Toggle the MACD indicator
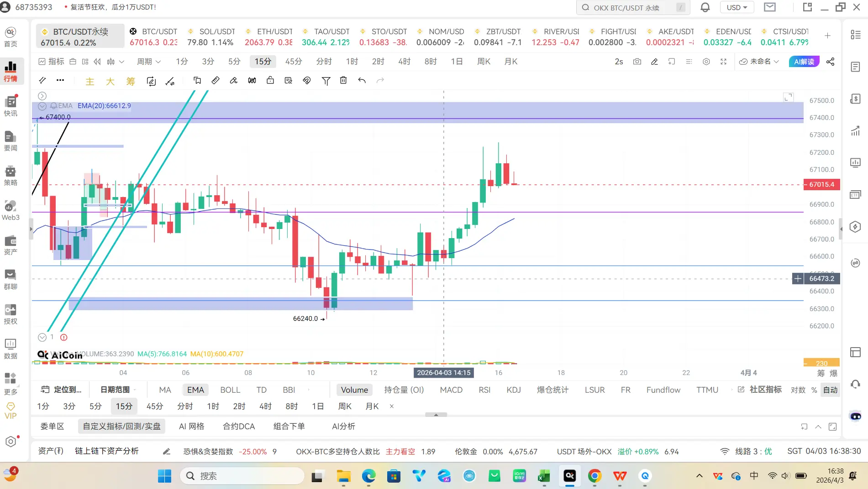Screen dimensions: 868x489 click(451, 390)
